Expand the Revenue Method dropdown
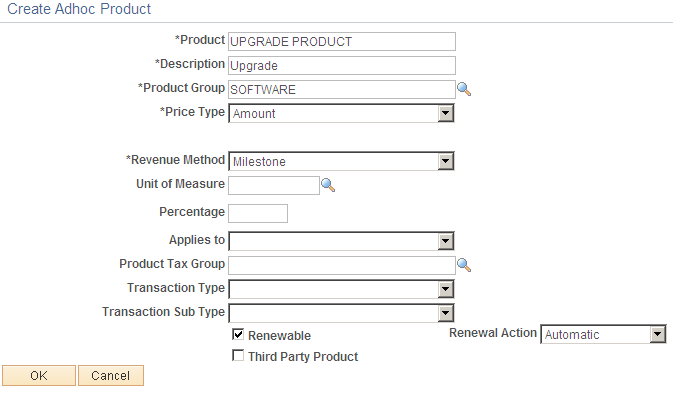This screenshot has width=673, height=393. coord(341,161)
